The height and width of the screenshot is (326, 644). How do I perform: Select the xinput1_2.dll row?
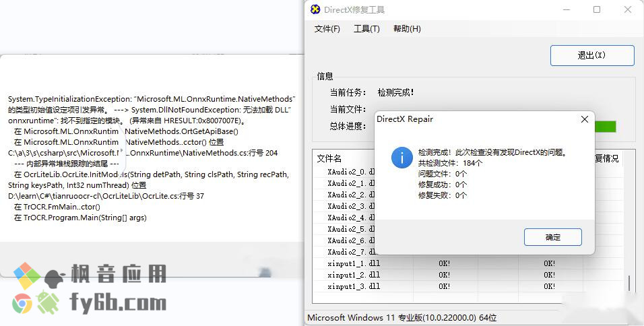(468, 275)
